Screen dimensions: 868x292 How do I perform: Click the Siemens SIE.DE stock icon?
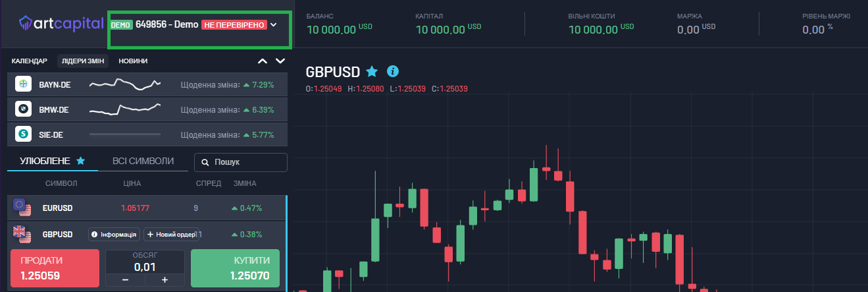[24, 133]
